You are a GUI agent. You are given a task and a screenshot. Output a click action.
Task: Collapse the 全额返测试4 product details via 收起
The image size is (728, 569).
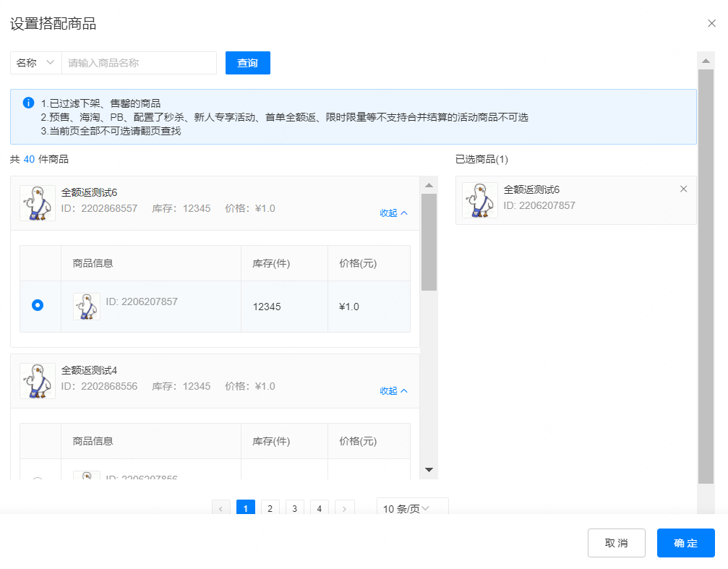(x=394, y=391)
